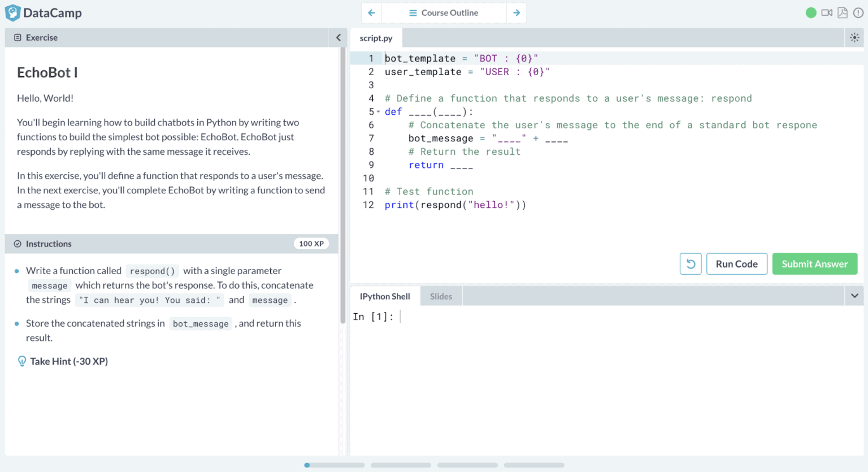This screenshot has height=472, width=868.
Task: Click the green session status indicator
Action: (811, 12)
